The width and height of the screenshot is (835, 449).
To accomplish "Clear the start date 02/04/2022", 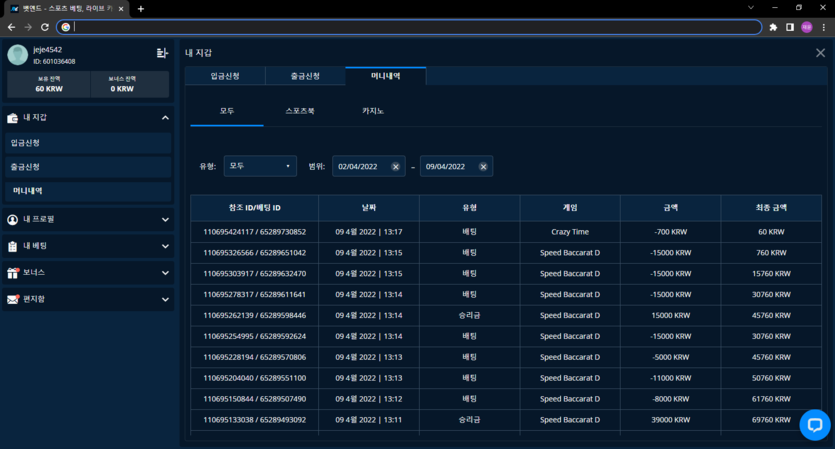I will click(396, 167).
